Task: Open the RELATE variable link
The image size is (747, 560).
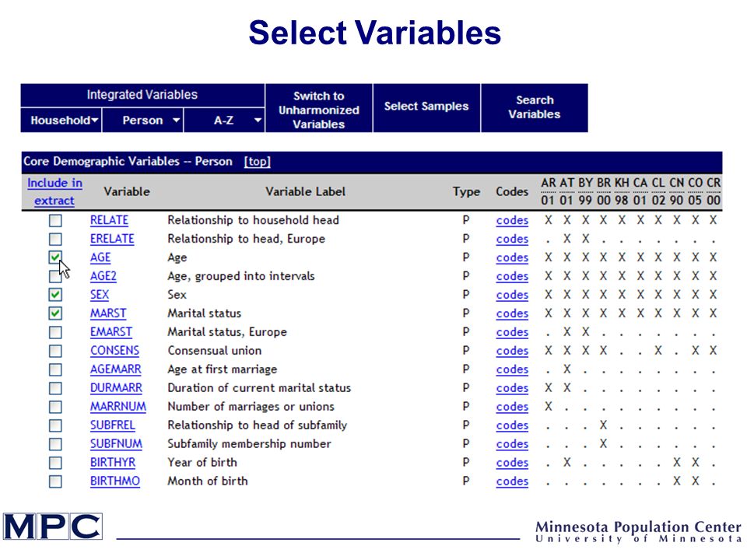Action: [x=109, y=220]
